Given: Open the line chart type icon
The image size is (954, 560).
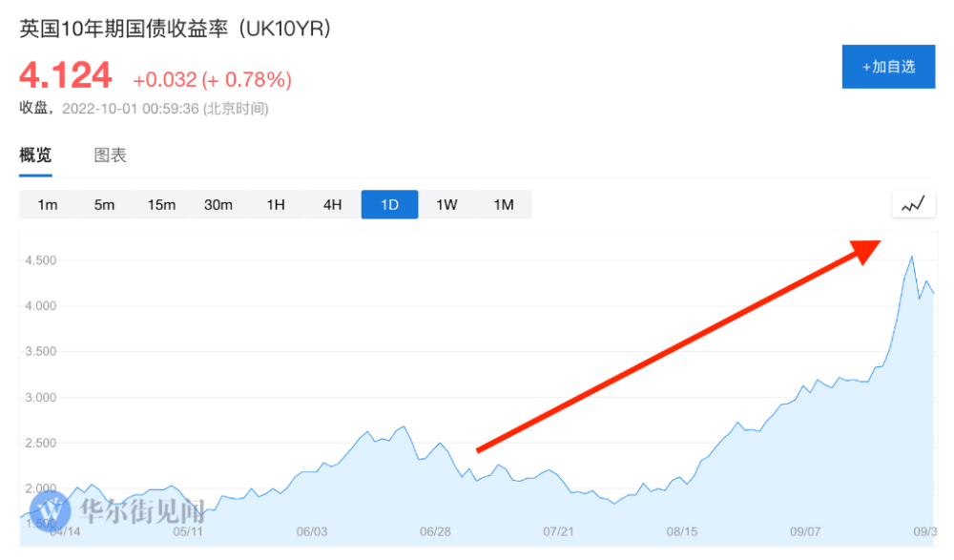Looking at the screenshot, I should [x=913, y=204].
